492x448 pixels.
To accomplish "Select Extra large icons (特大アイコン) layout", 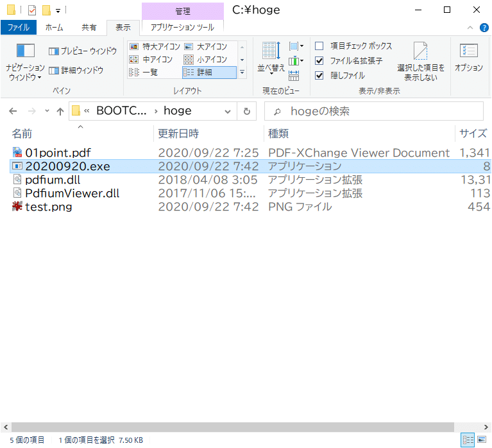I will (x=155, y=47).
